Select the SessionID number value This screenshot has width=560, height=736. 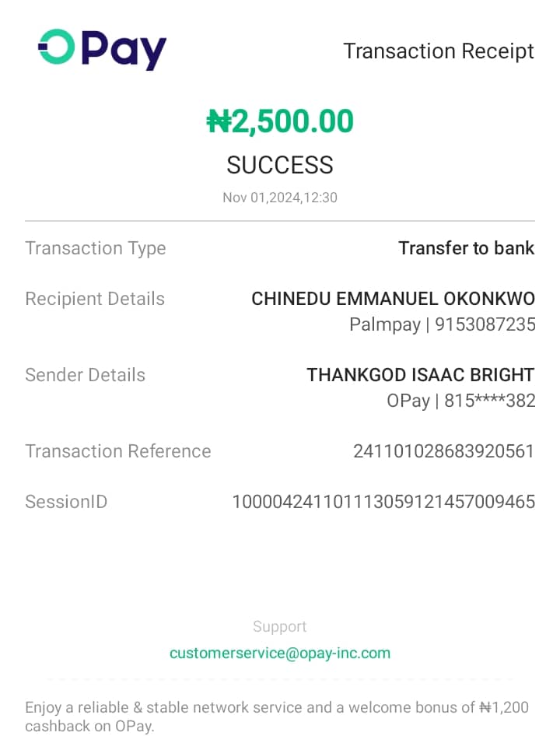click(x=383, y=502)
